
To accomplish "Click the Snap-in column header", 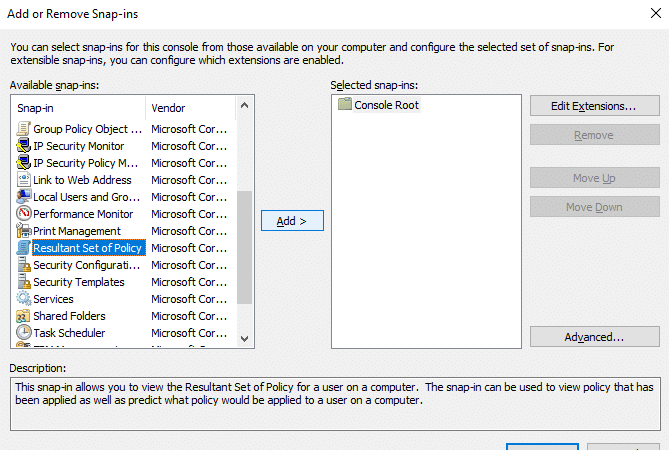I will [x=79, y=108].
